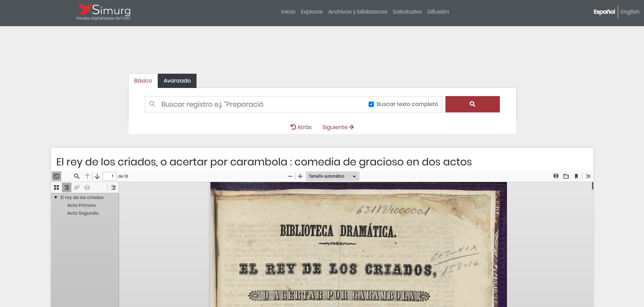Collapse the El rey de los criados outline
The image size is (644, 307).
click(55, 197)
